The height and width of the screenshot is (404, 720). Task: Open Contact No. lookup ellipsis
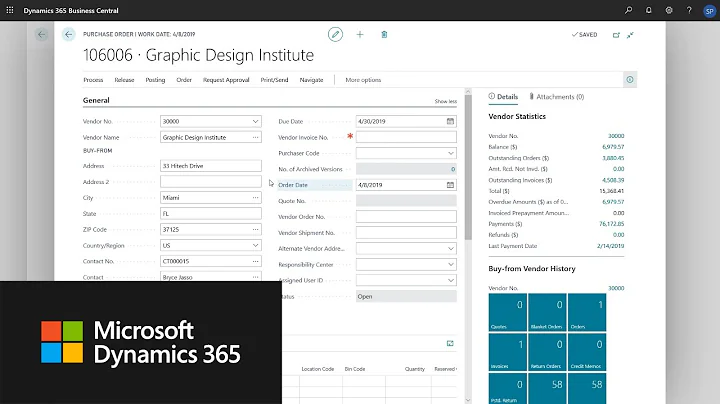click(x=255, y=261)
